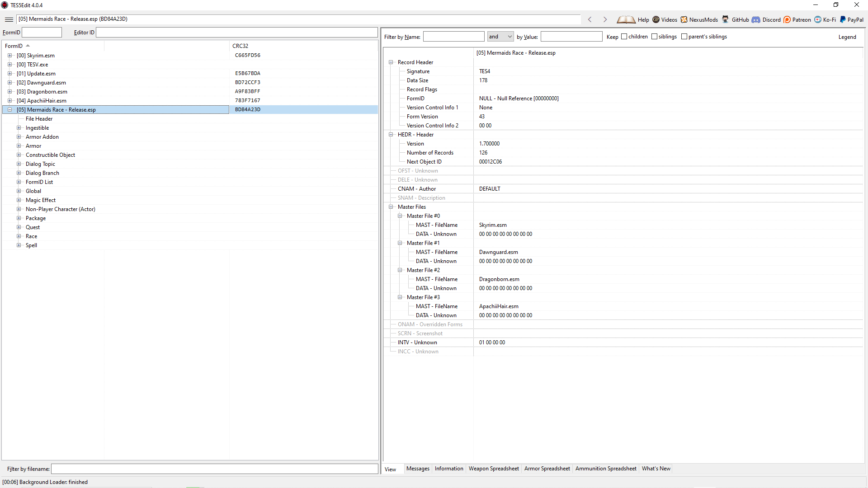Select the [00] TESV.exe entry
The image size is (868, 488).
pyautogui.click(x=32, y=65)
